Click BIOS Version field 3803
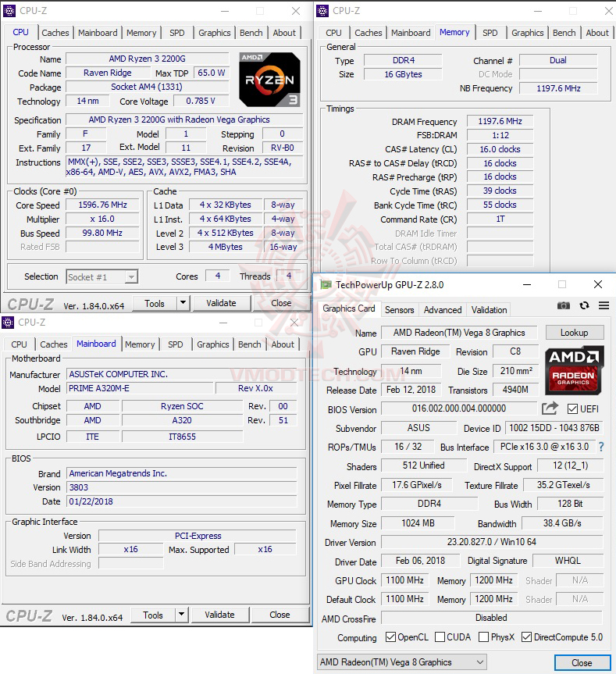 [x=181, y=487]
